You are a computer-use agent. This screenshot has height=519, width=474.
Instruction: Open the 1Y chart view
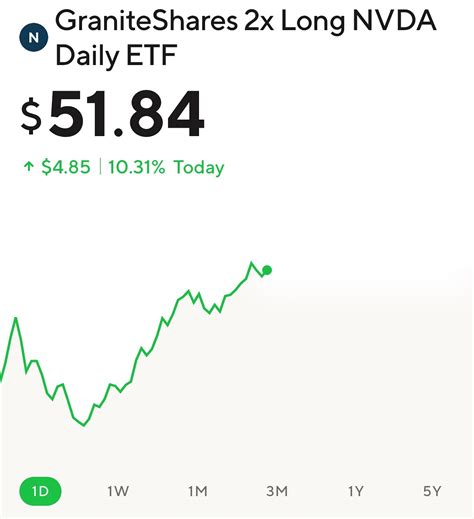pos(355,491)
